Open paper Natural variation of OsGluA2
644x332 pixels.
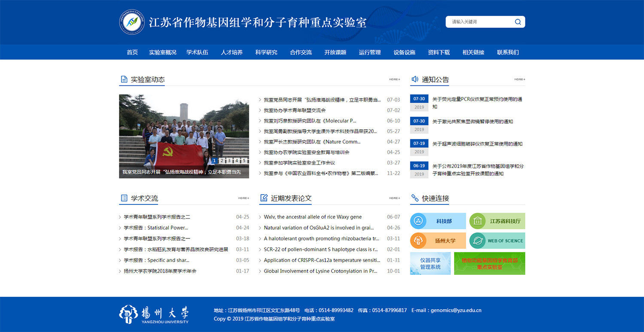pyautogui.click(x=319, y=228)
